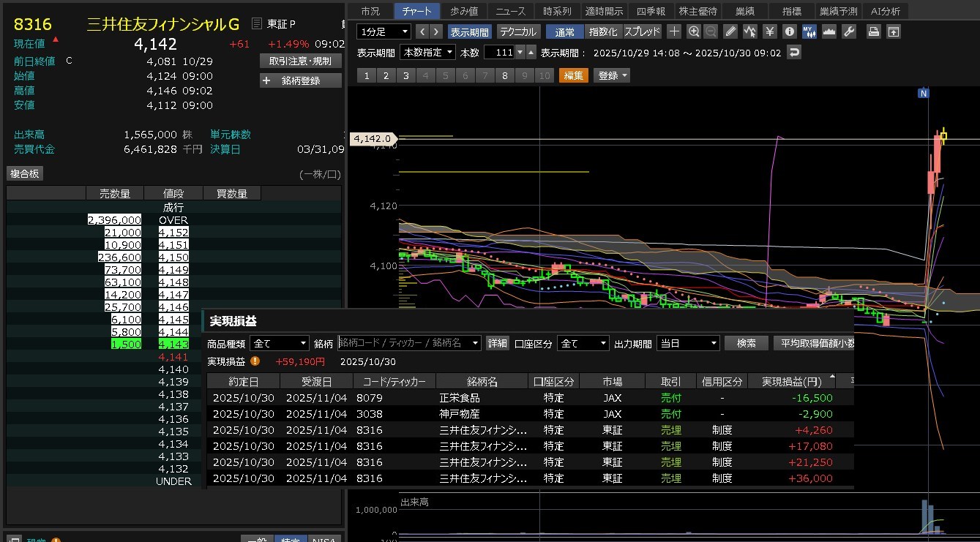The image size is (980, 542).
Task: Enable the スプレッド chart mode
Action: pos(642,31)
